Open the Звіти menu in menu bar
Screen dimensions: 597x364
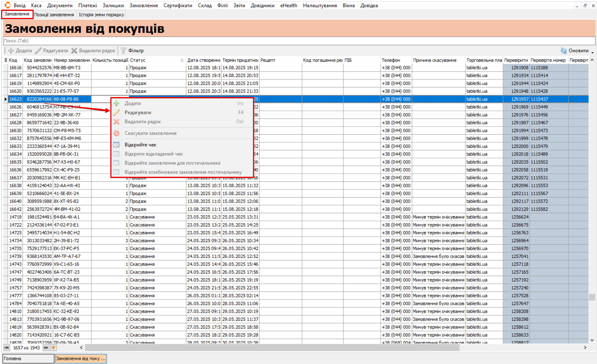(239, 5)
